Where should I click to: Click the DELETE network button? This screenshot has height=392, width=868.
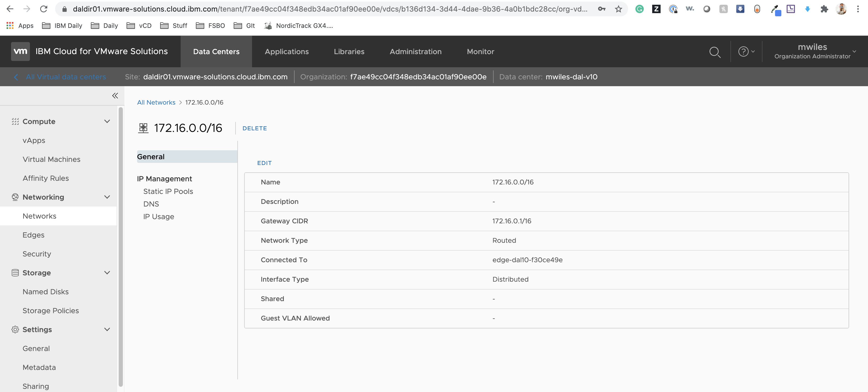click(254, 128)
